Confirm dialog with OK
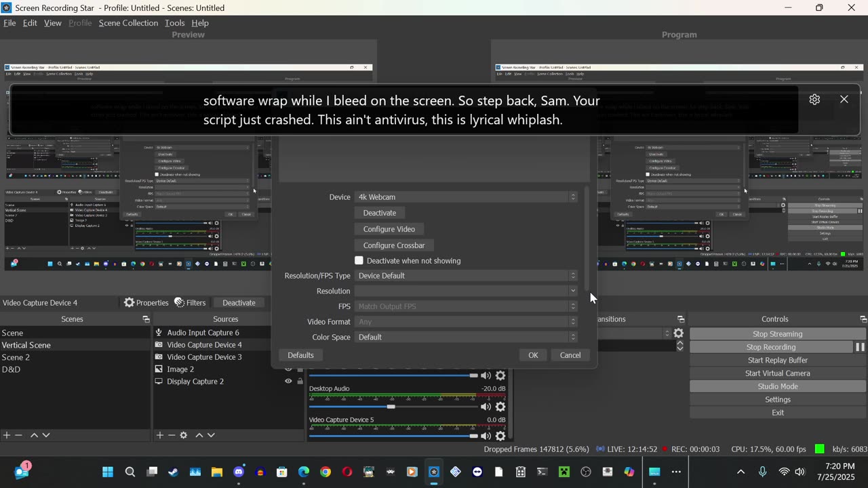The height and width of the screenshot is (488, 868). (533, 355)
